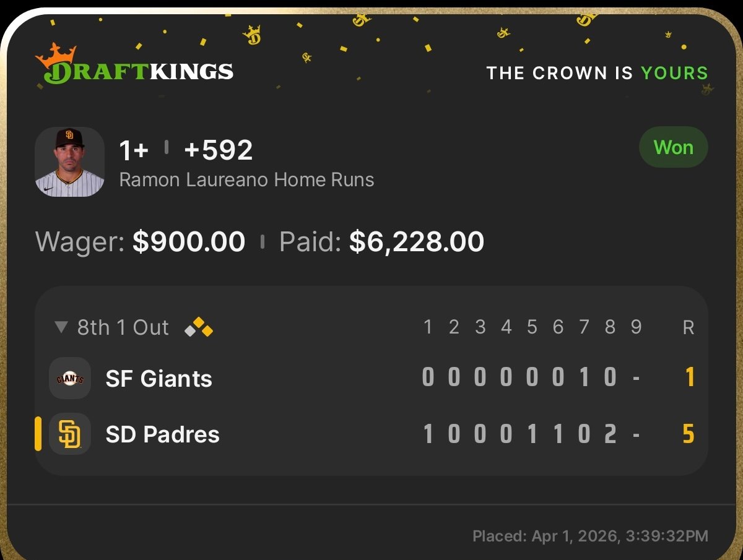Tap the SF Giants team name
743x560 pixels.
click(x=159, y=378)
